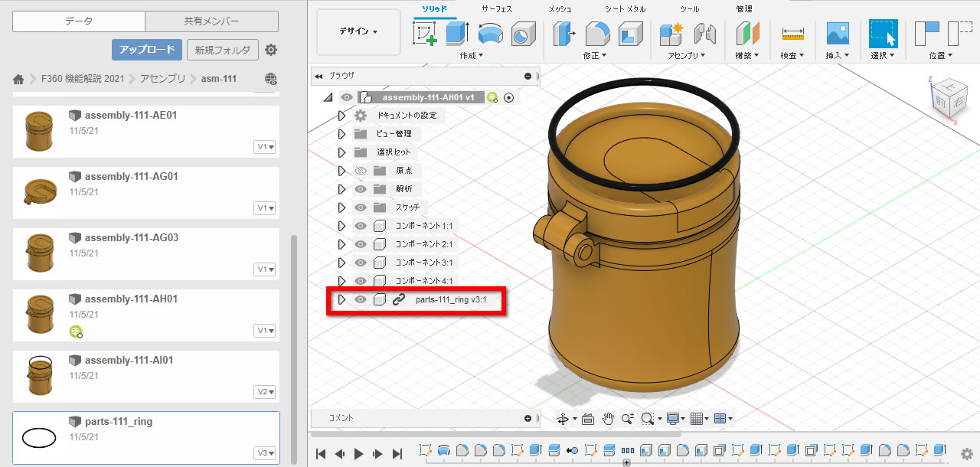Select the Hole tool
This screenshot has width=980, height=467.
(x=523, y=34)
